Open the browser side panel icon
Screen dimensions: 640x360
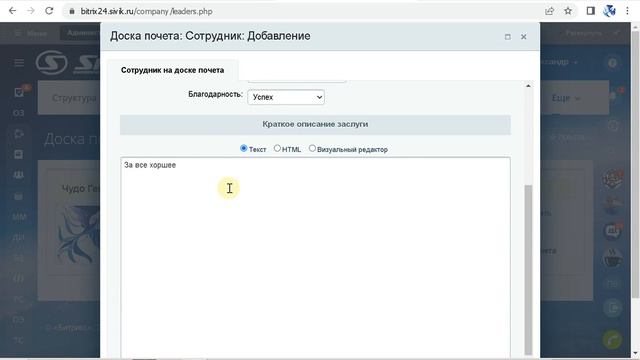(x=591, y=11)
